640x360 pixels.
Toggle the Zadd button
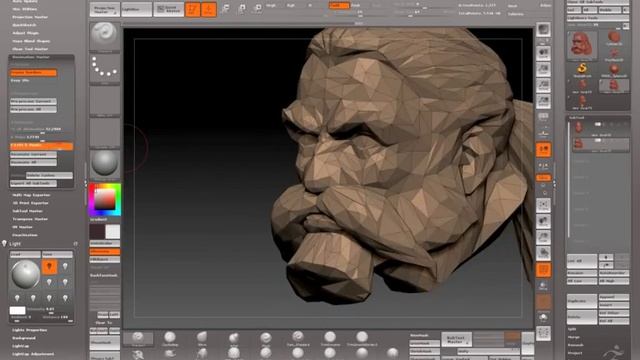click(x=339, y=5)
